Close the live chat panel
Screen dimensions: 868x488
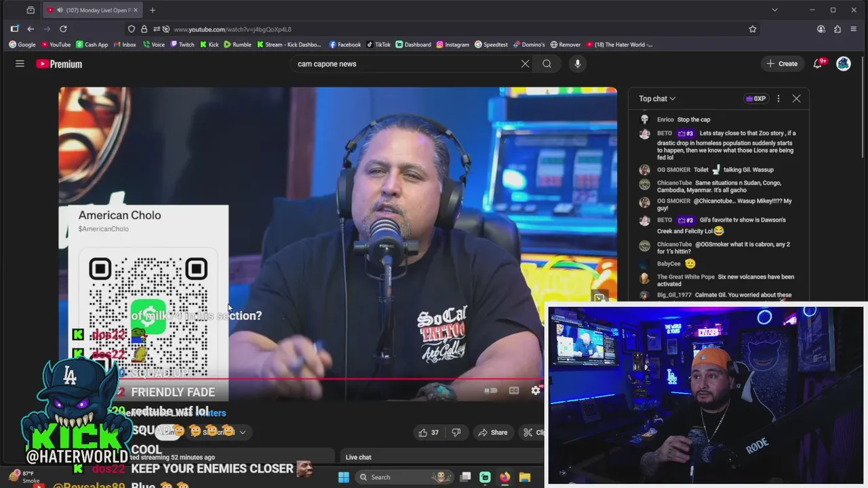(796, 98)
